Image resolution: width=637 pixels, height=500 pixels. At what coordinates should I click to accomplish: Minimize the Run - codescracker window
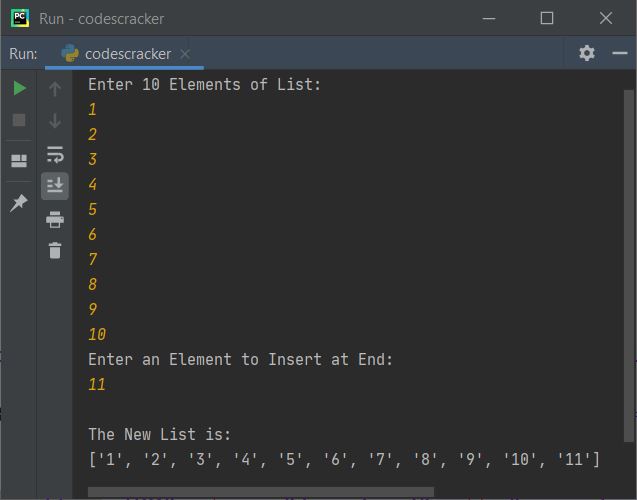(489, 18)
